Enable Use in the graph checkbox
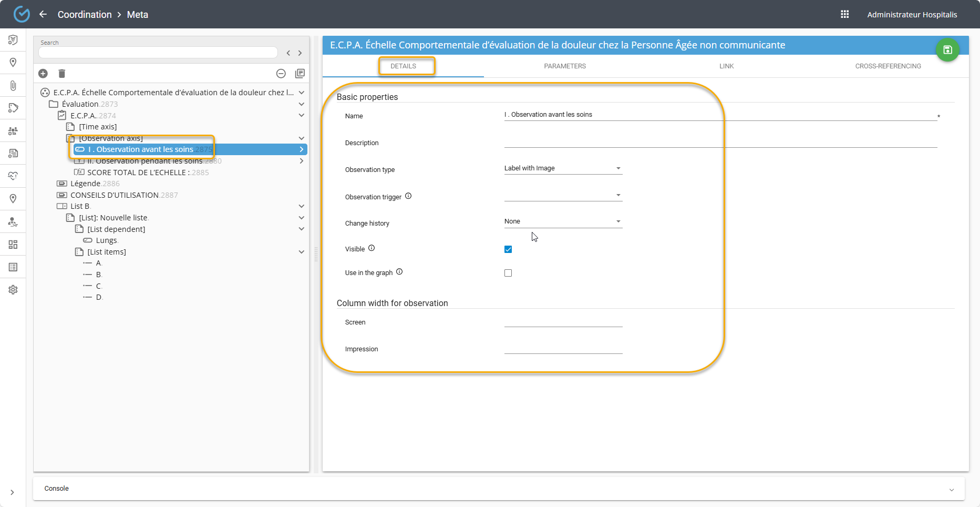This screenshot has height=507, width=980. pyautogui.click(x=508, y=273)
